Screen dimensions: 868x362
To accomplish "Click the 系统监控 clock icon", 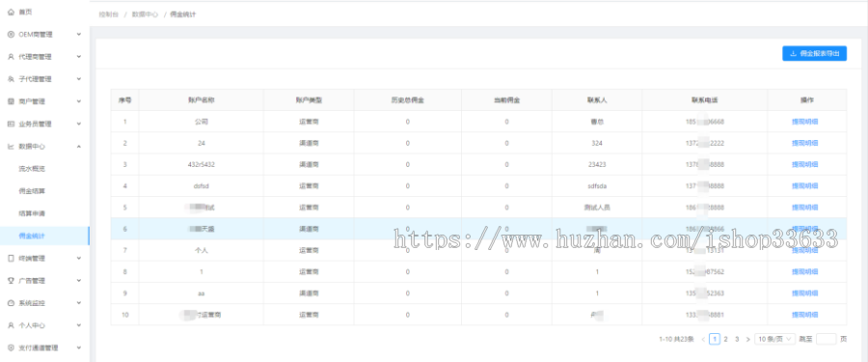I will (x=11, y=303).
